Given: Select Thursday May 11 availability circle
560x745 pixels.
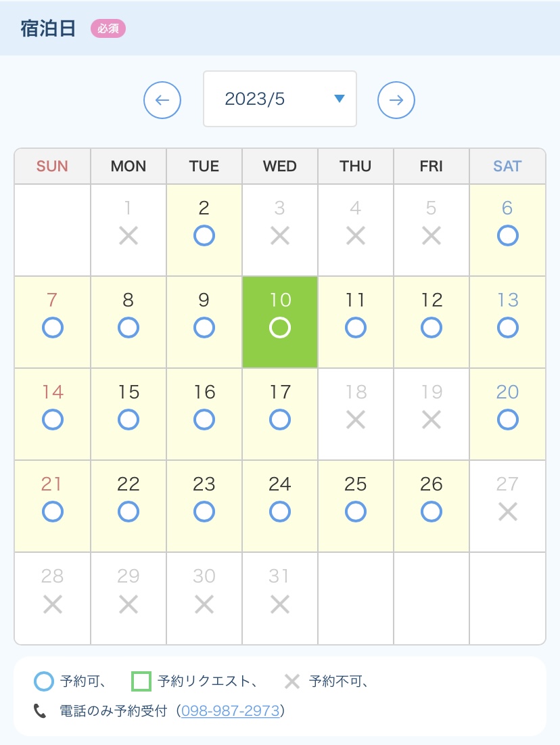Looking at the screenshot, I should point(356,328).
